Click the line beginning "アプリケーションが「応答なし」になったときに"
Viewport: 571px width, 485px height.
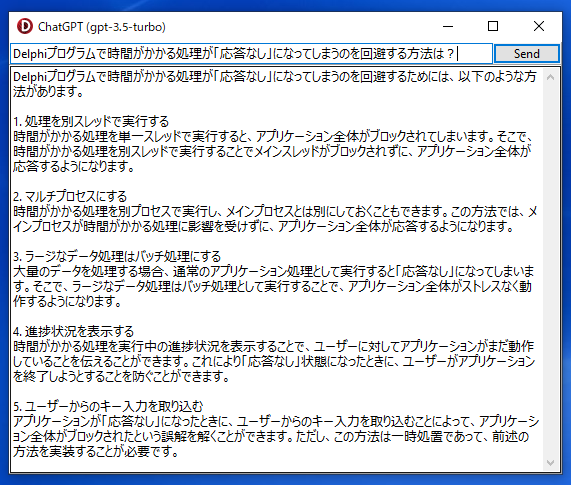point(276,421)
